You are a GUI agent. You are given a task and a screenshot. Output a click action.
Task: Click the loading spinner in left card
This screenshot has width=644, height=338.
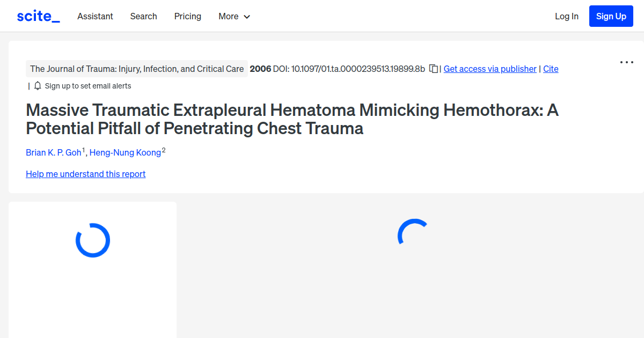(93, 240)
